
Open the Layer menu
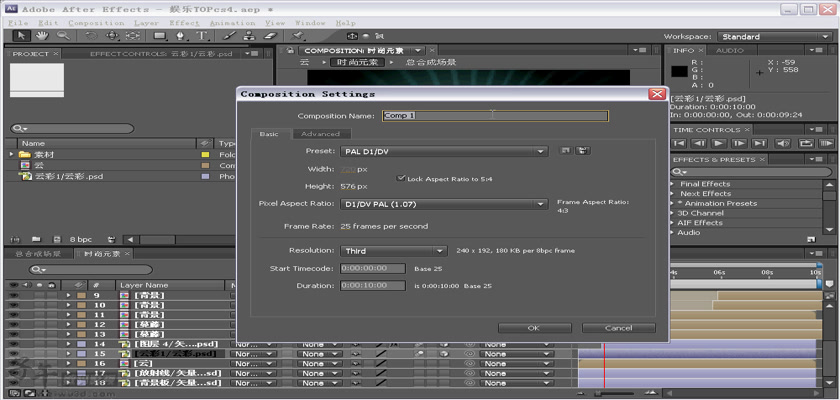[146, 23]
